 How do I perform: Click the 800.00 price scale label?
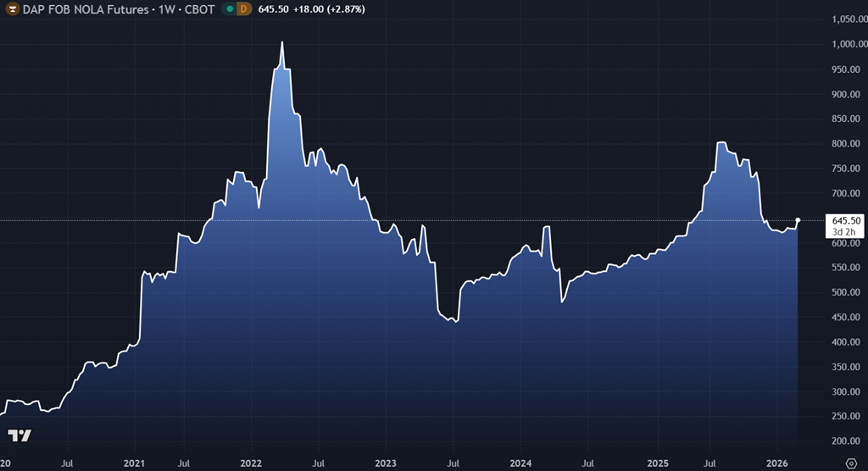(846, 144)
